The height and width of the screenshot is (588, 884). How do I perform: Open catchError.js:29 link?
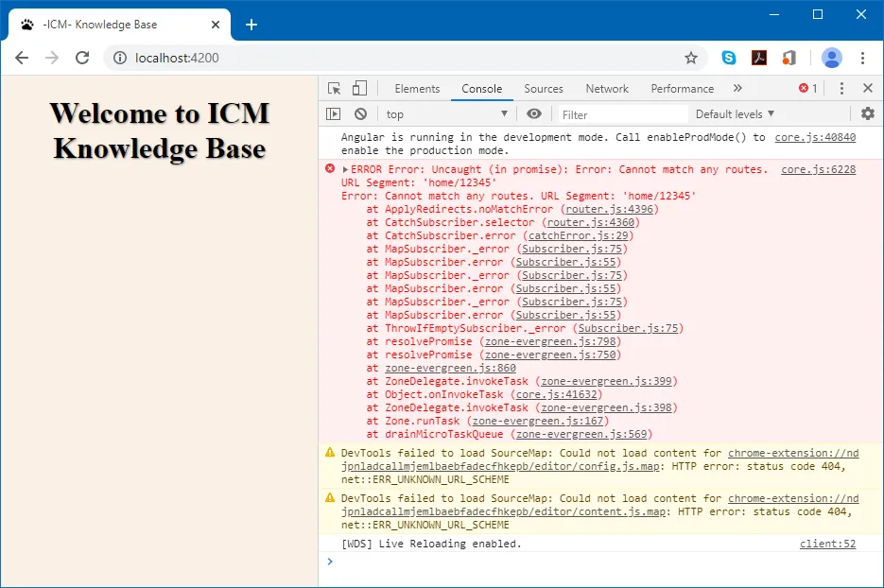[579, 235]
